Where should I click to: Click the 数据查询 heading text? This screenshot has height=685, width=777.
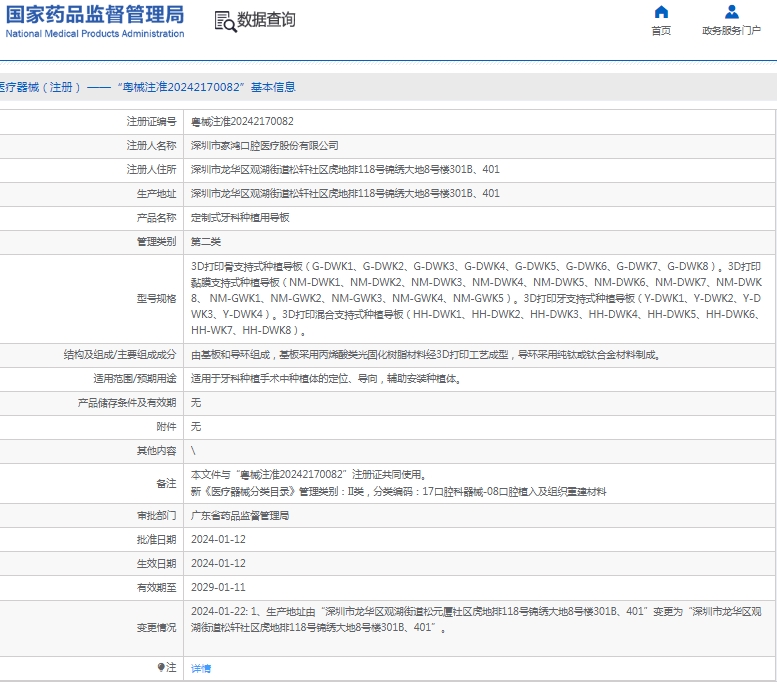pyautogui.click(x=266, y=20)
